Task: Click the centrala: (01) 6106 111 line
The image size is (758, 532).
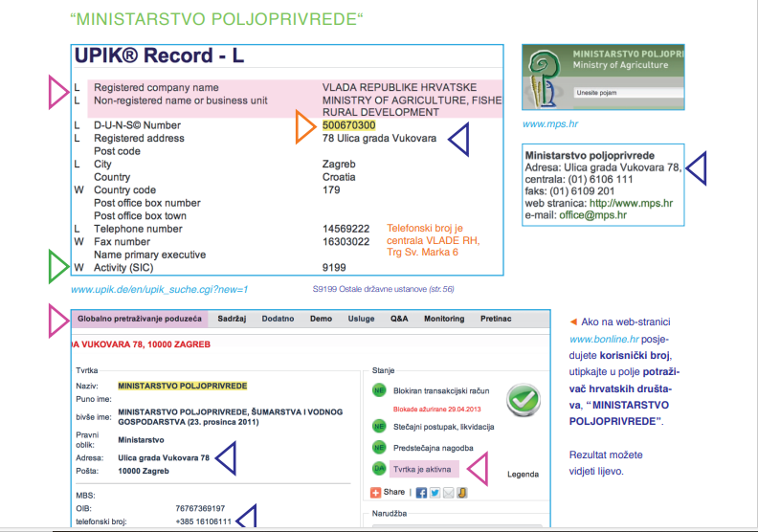Action: pos(579,179)
